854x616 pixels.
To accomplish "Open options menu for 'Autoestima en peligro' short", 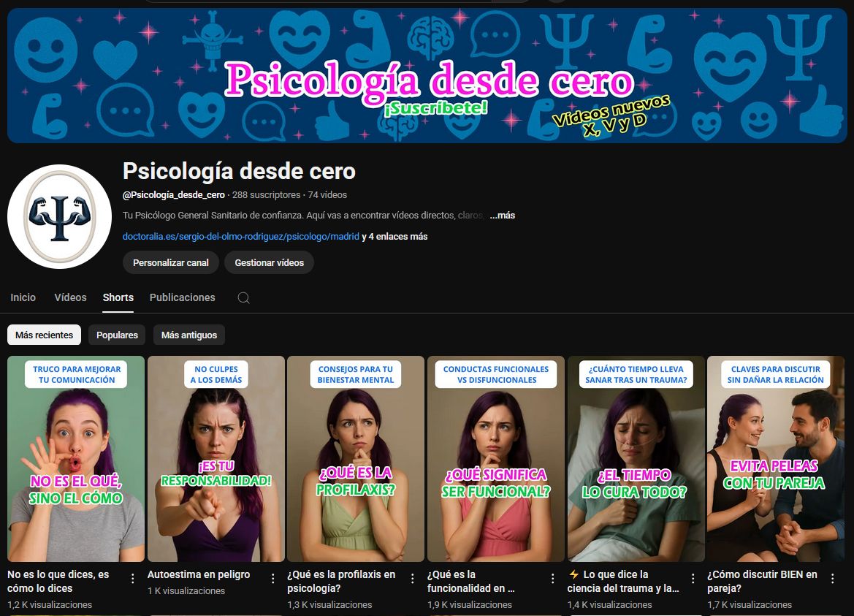I will click(x=272, y=578).
